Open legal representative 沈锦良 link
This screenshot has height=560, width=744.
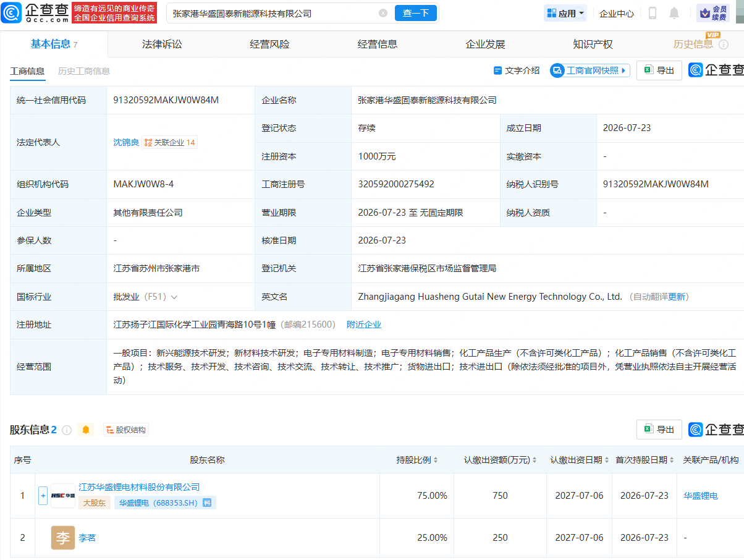(x=126, y=142)
